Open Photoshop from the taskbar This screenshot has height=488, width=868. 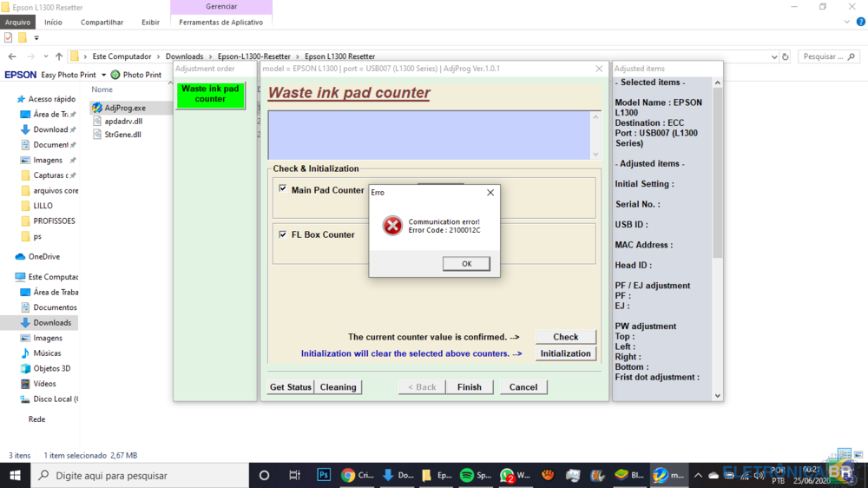(324, 475)
